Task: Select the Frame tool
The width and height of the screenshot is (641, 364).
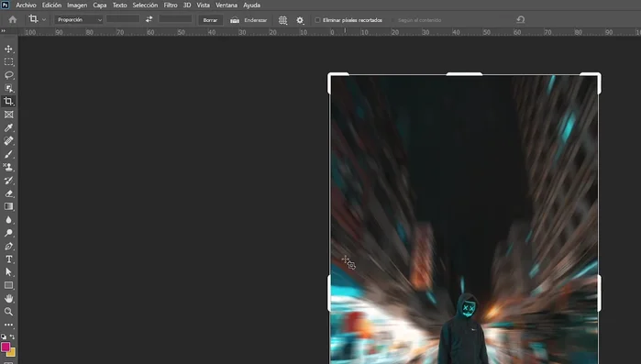Action: 8,115
